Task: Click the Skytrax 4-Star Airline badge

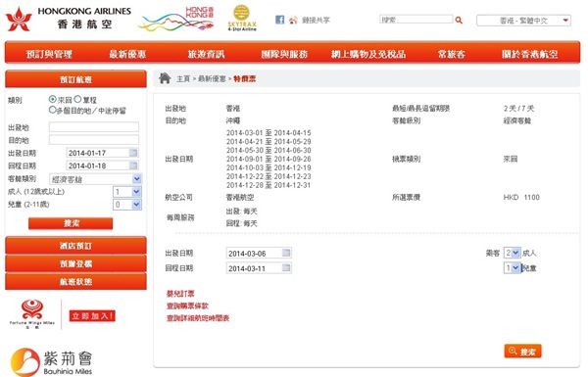Action: pos(242,18)
